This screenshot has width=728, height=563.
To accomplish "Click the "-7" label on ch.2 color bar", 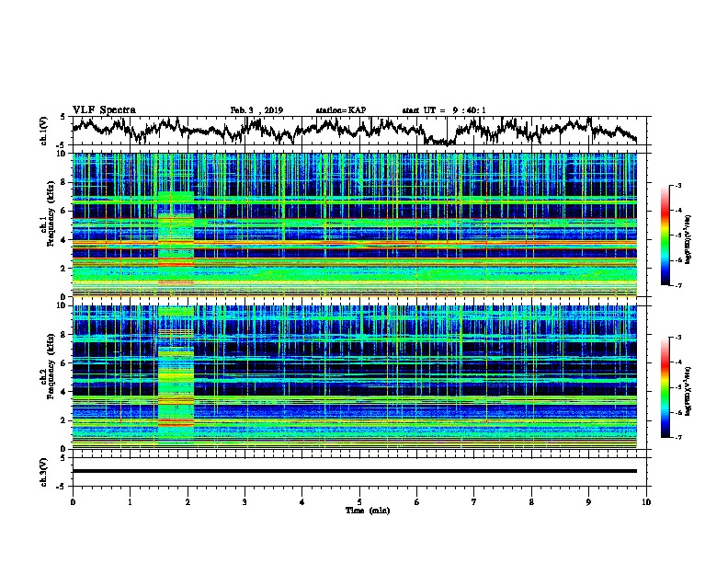I will pyautogui.click(x=677, y=437).
